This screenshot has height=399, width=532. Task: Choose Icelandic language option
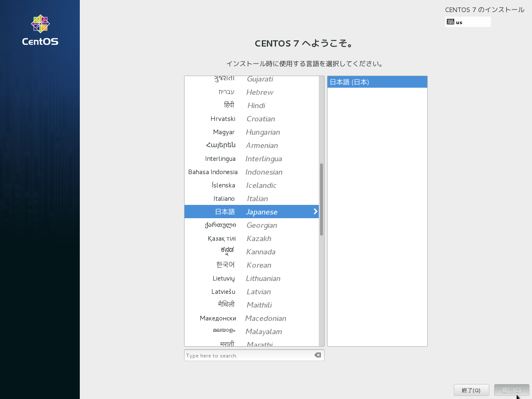click(x=251, y=185)
